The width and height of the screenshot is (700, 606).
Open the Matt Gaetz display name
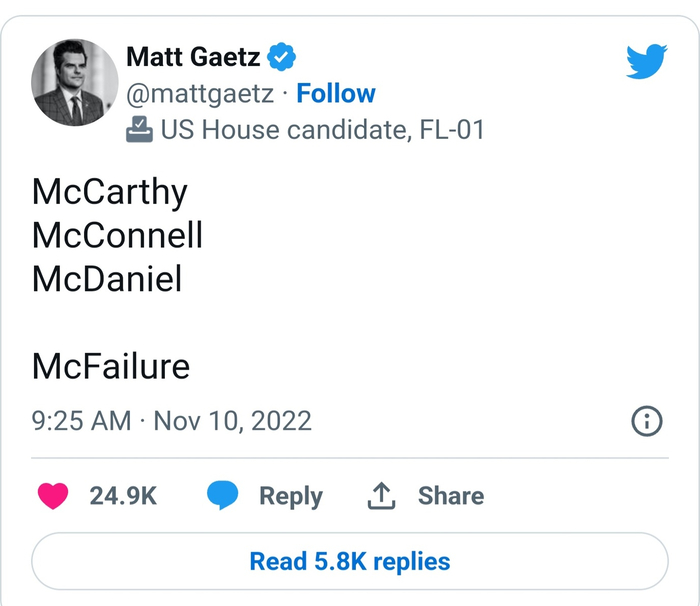pyautogui.click(x=194, y=58)
